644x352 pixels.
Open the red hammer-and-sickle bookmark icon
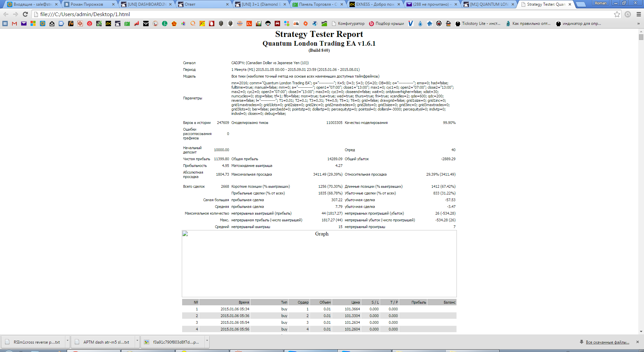click(x=174, y=24)
